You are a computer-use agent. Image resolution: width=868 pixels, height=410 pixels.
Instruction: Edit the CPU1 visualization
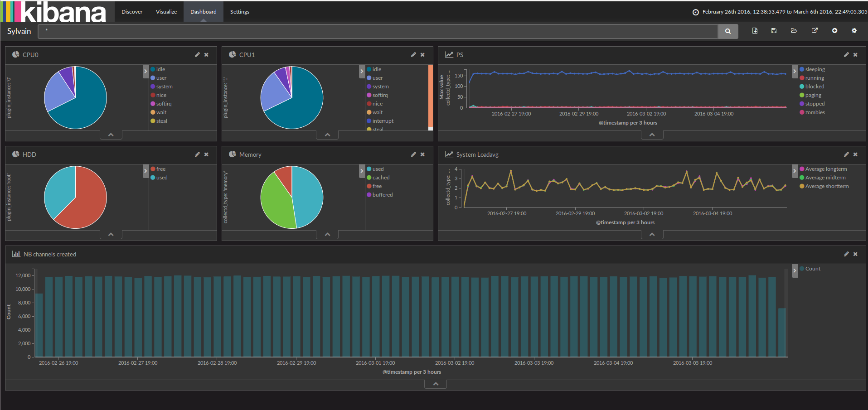pyautogui.click(x=413, y=55)
